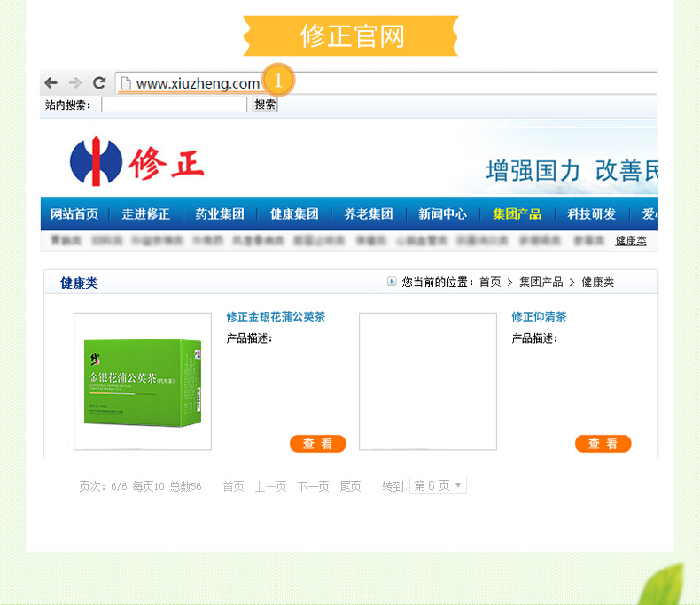Click the 修正 logo in the header
The width and height of the screenshot is (700, 605).
(137, 162)
